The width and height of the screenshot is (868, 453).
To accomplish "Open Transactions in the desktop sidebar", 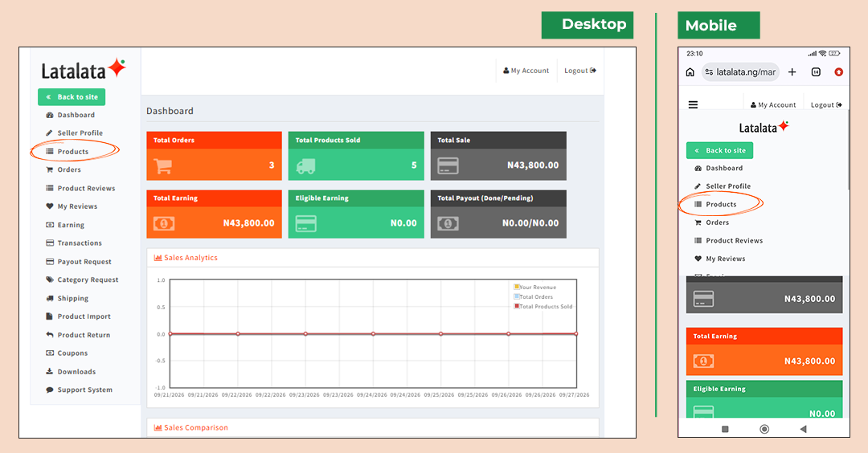I will pyautogui.click(x=74, y=243).
